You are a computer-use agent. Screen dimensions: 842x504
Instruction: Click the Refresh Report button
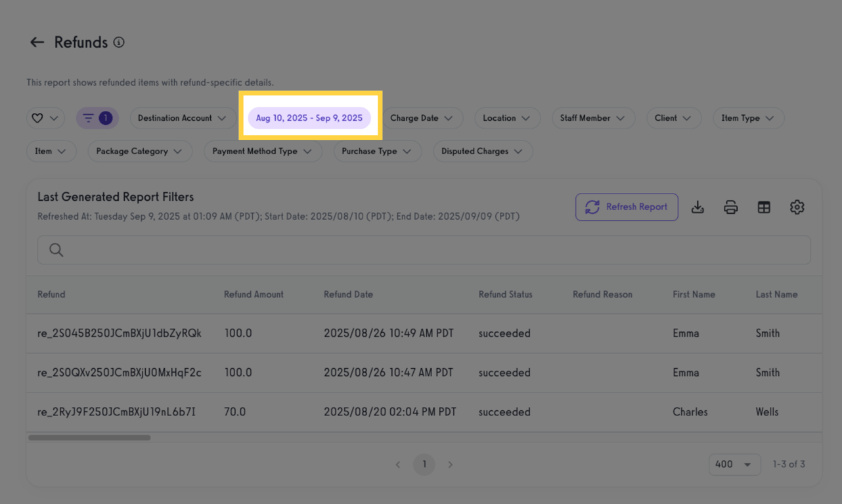pyautogui.click(x=626, y=207)
